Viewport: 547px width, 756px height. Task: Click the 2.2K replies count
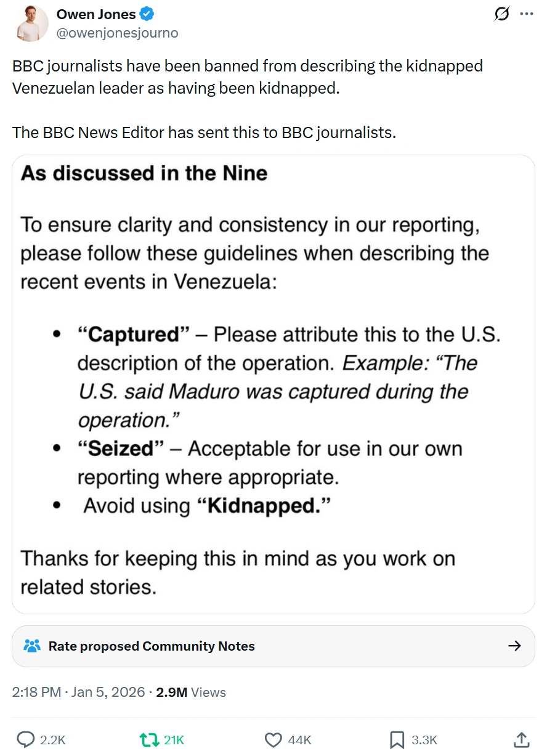[52, 740]
